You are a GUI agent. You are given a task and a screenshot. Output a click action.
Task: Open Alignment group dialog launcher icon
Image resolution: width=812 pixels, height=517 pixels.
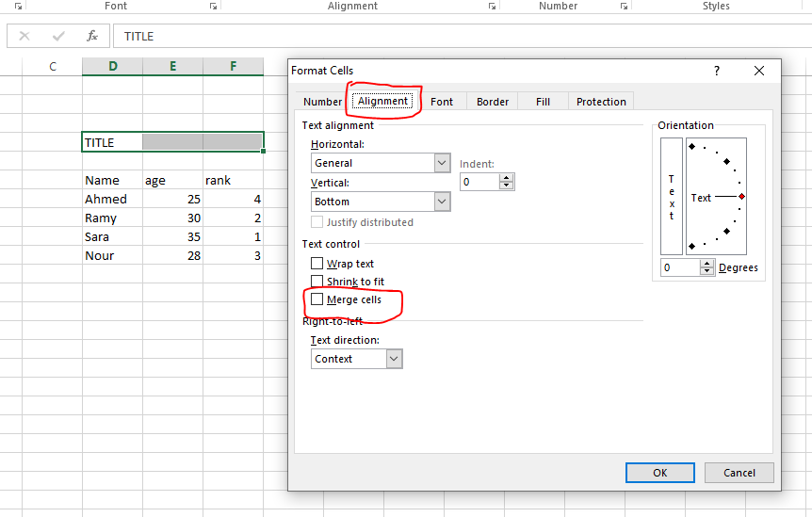click(x=492, y=7)
